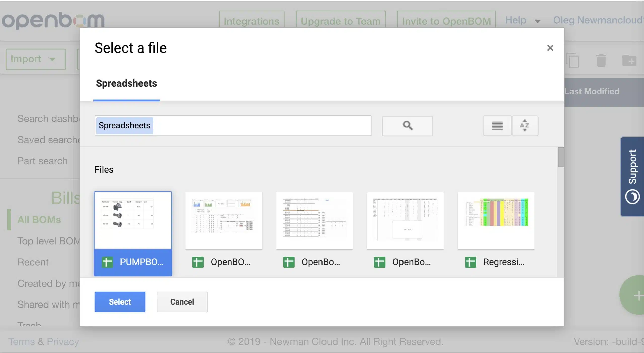Open the Spreadsheets tab
This screenshot has height=353, width=644.
(127, 83)
